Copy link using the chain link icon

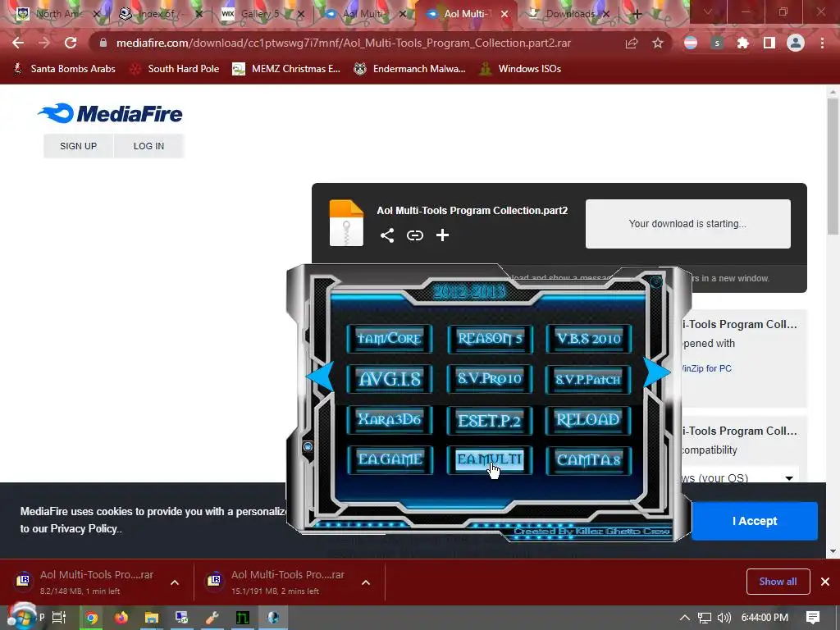[414, 235]
